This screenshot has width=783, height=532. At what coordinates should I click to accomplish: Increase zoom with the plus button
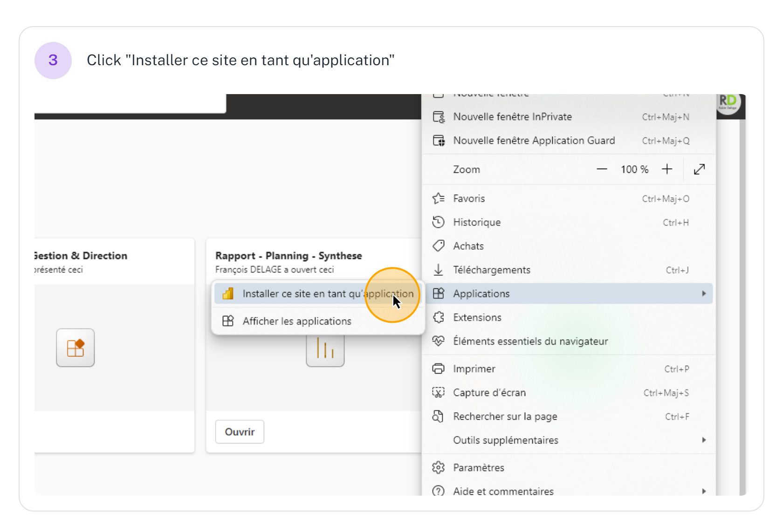point(667,170)
